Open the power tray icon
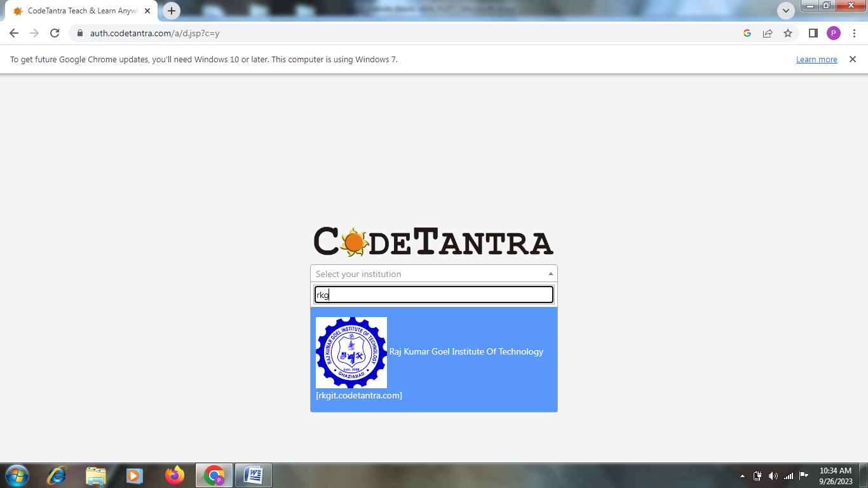The height and width of the screenshot is (488, 868). point(757,475)
